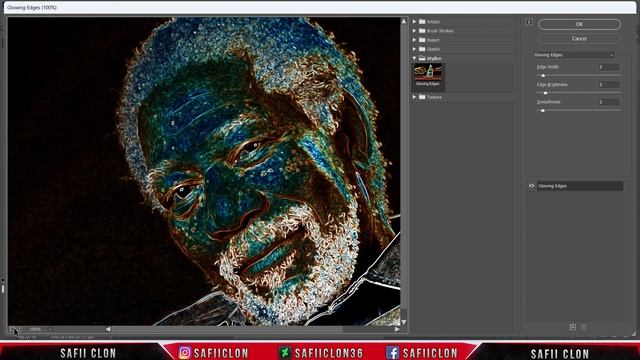Expand the Texture filter folder
Screen dimensions: 640x360
414,97
